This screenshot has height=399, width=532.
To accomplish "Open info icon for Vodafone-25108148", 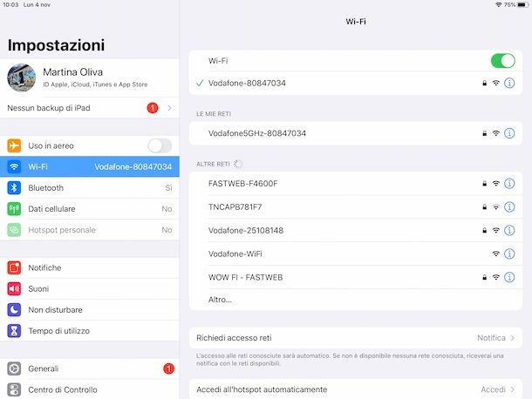I will [509, 230].
